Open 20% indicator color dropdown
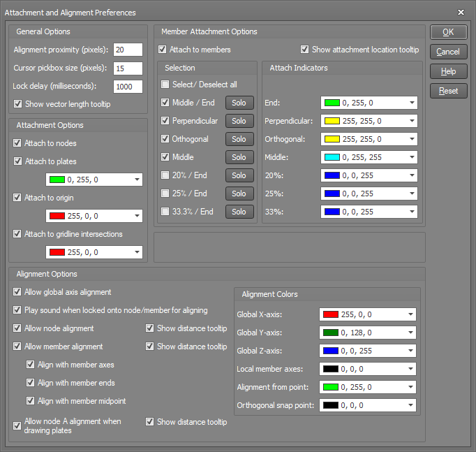 [x=369, y=175]
